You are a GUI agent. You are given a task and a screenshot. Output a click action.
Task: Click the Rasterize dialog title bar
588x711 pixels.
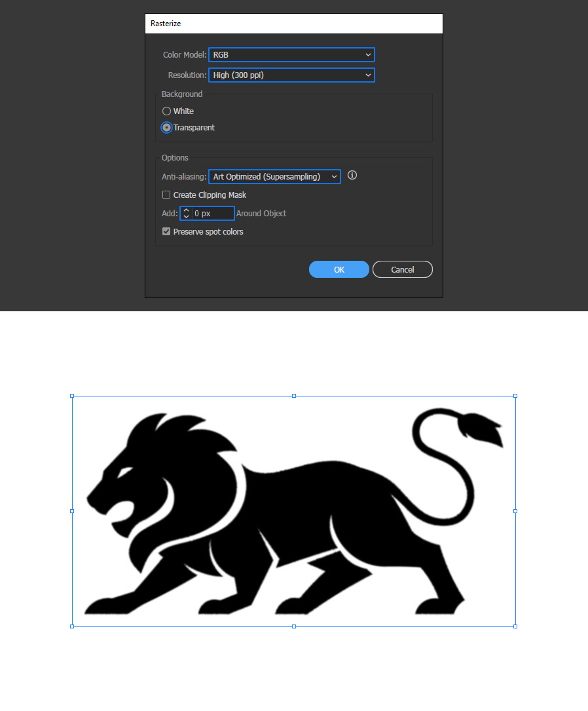click(294, 24)
